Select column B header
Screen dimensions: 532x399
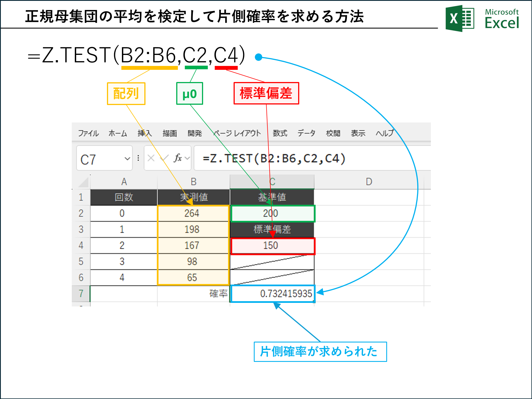[x=193, y=182]
